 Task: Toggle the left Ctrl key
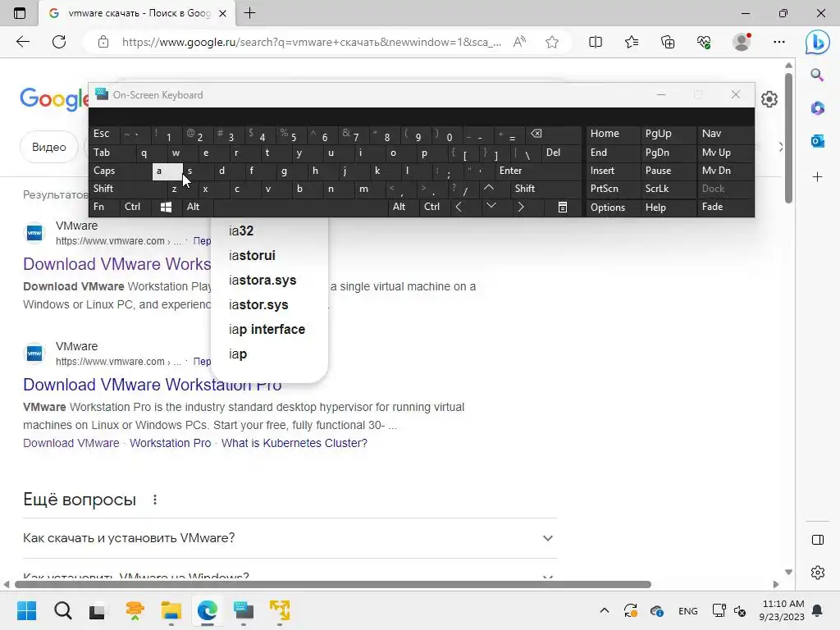click(x=136, y=207)
